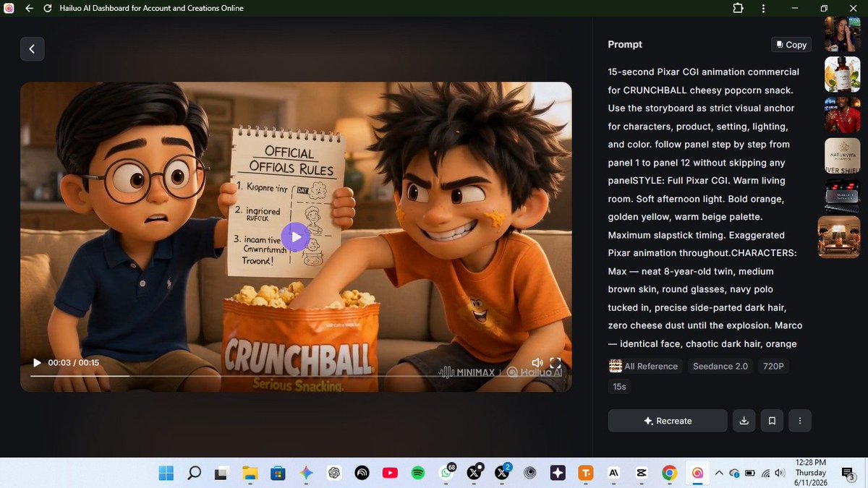Open the woman portrait thumbnail in sidebar
The height and width of the screenshot is (488, 868).
coord(842,34)
